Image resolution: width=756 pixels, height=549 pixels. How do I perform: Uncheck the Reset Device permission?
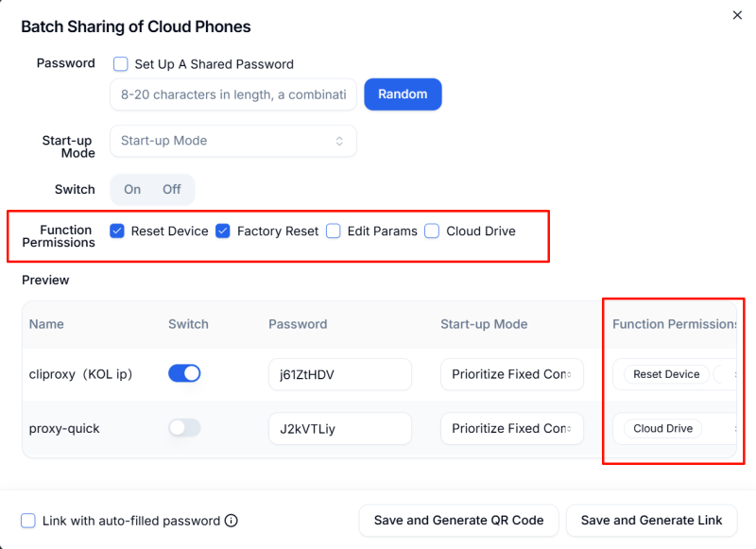pyautogui.click(x=117, y=231)
